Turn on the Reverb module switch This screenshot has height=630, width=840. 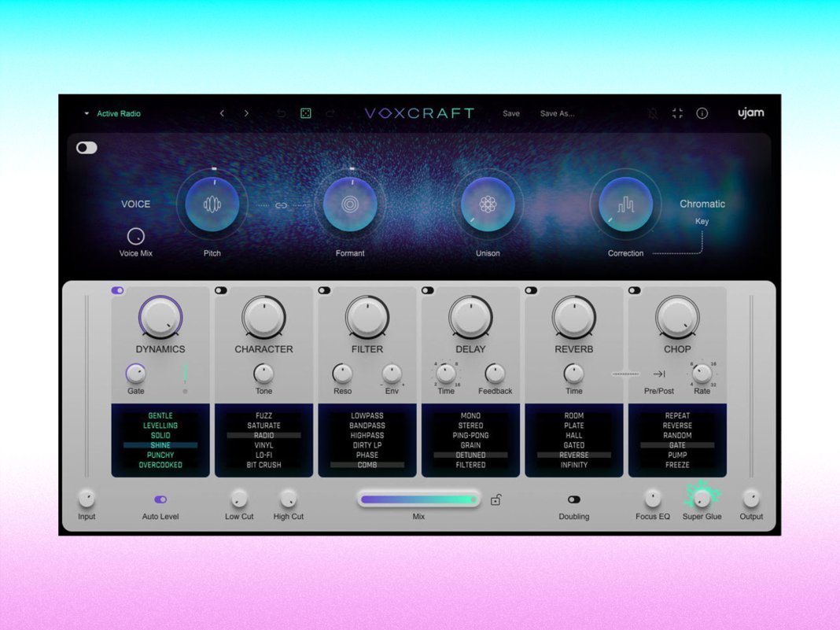[x=531, y=290]
